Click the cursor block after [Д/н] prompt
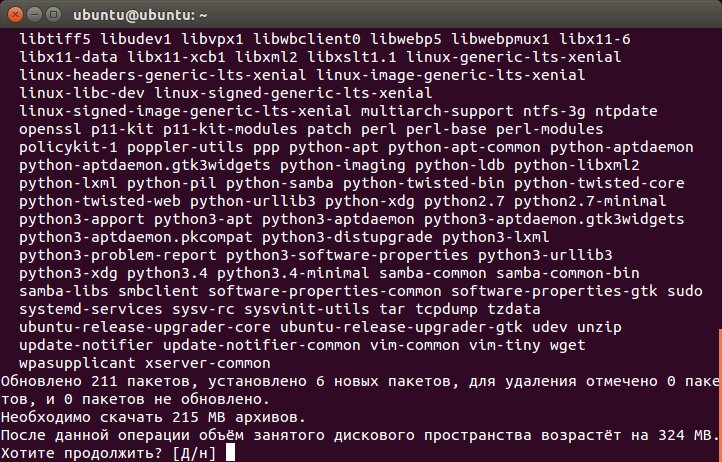 230,452
